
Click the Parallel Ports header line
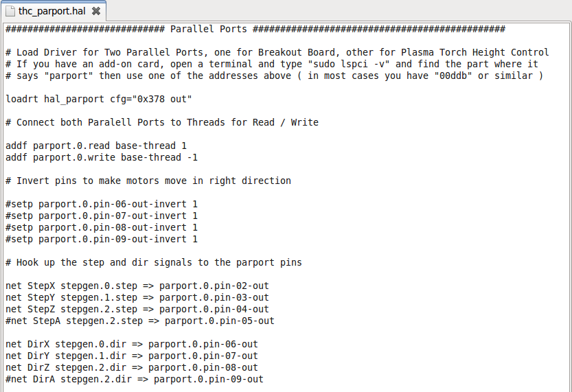pyautogui.click(x=255, y=29)
